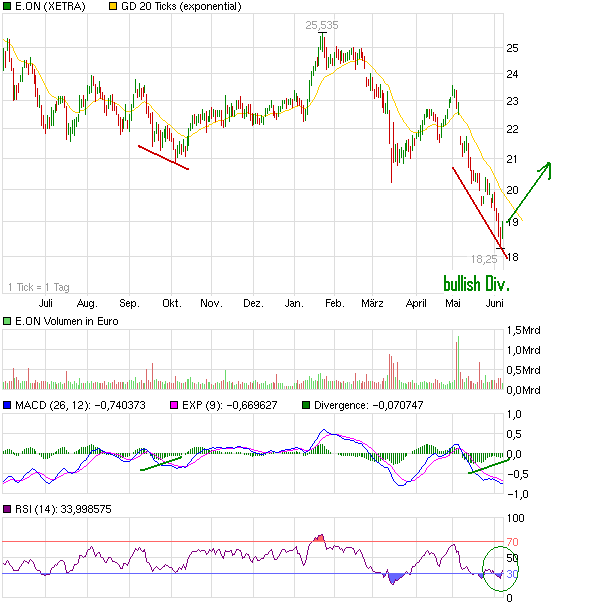Click the GD 20 Ticks (exponential) label

click(181, 7)
